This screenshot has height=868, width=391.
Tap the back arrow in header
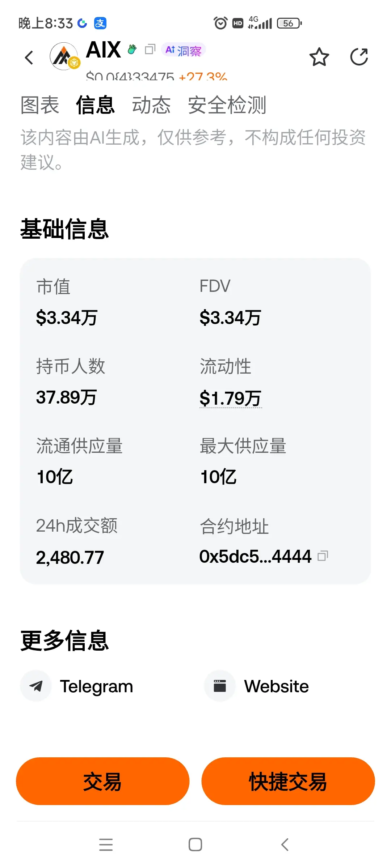pos(29,58)
